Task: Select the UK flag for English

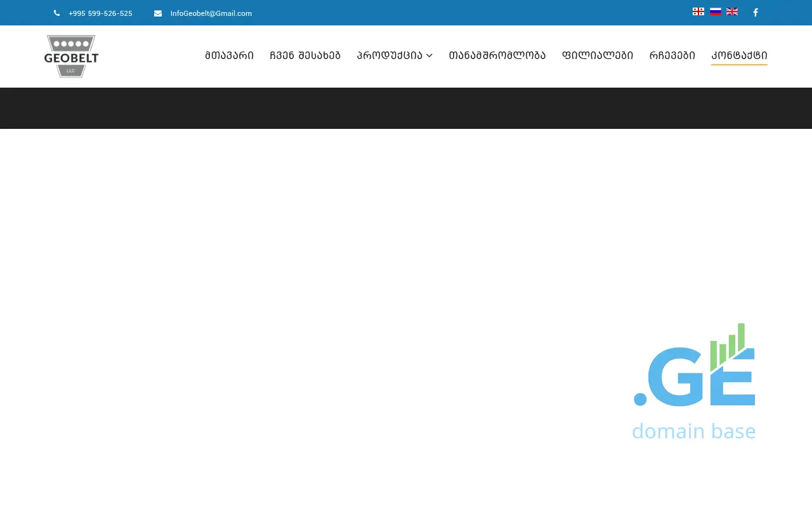Action: pos(732,11)
